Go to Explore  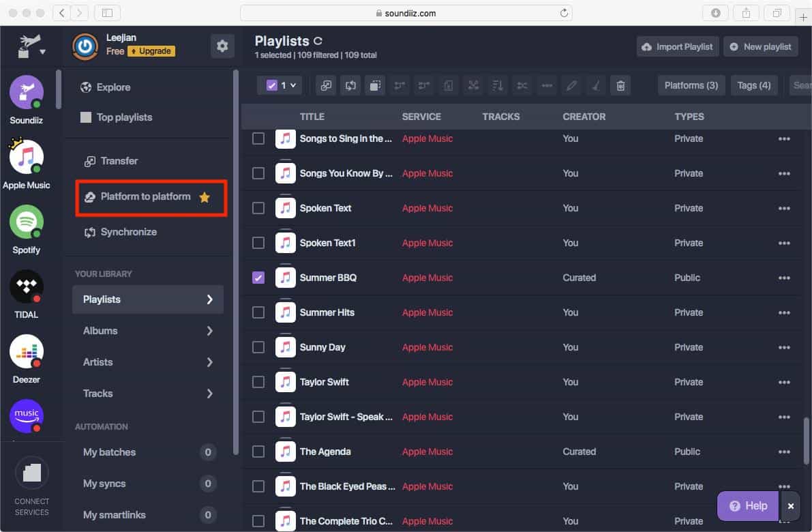click(x=106, y=87)
